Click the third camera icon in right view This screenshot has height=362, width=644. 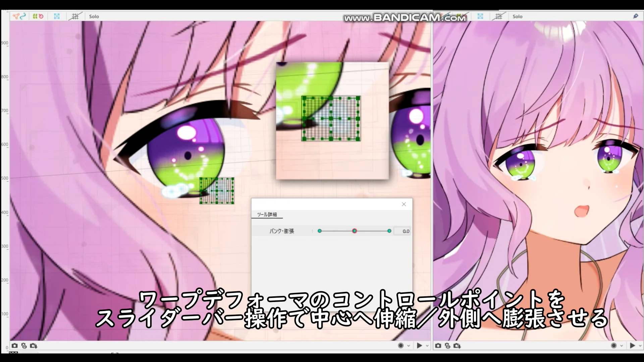pyautogui.click(x=457, y=346)
